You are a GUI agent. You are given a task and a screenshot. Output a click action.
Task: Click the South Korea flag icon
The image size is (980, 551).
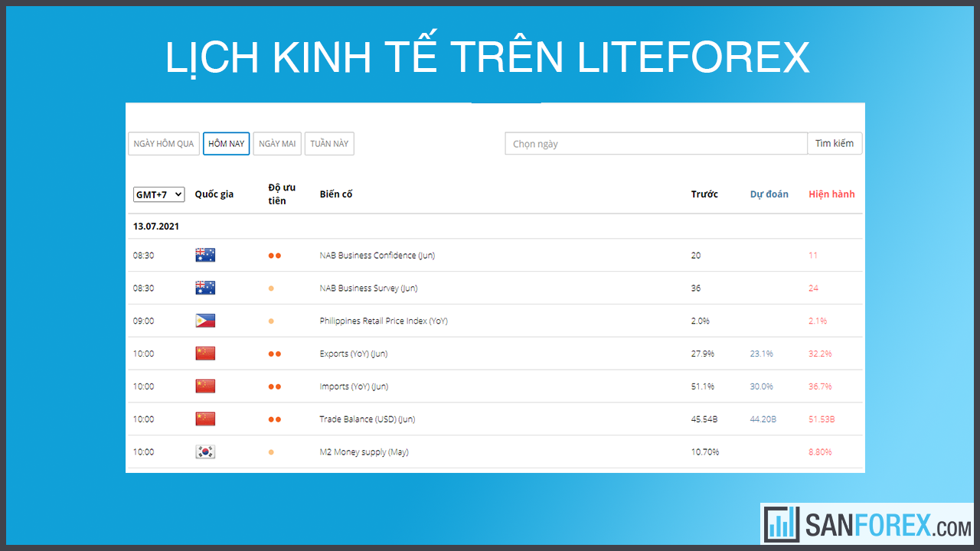pos(205,452)
